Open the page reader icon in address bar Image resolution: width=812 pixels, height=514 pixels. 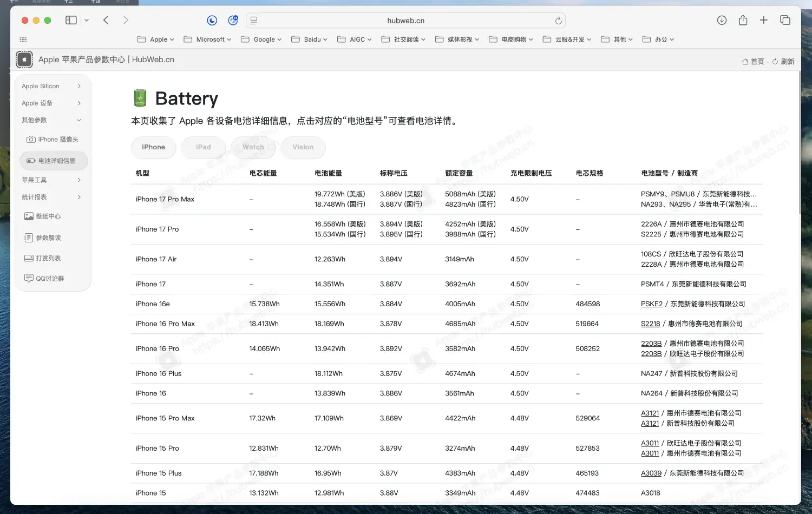254,21
